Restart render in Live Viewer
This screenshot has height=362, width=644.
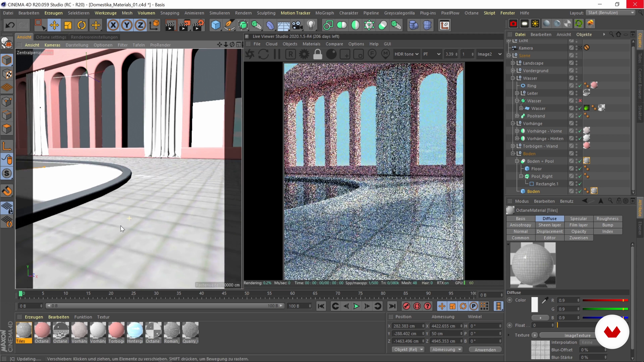pos(263,54)
